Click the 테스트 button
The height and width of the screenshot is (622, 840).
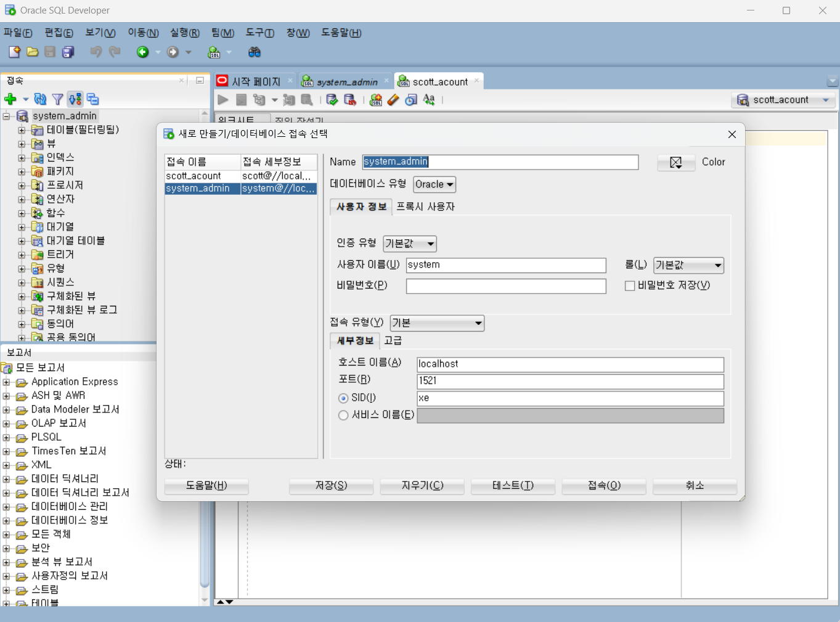coord(513,486)
